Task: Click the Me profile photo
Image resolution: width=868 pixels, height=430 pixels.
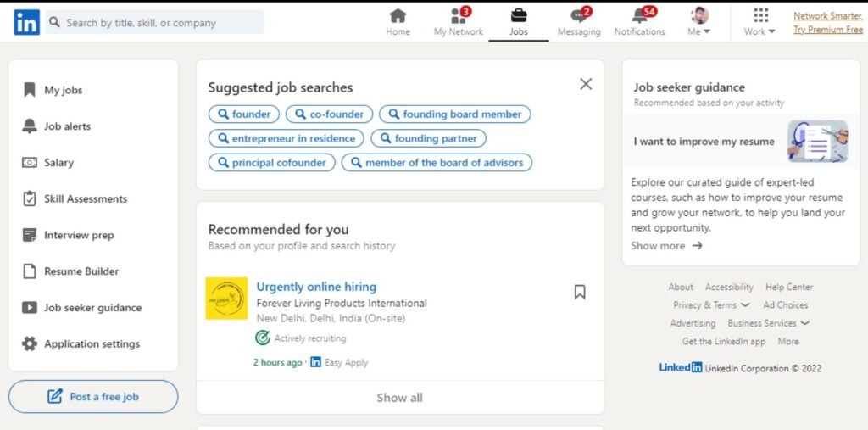Action: (699, 15)
